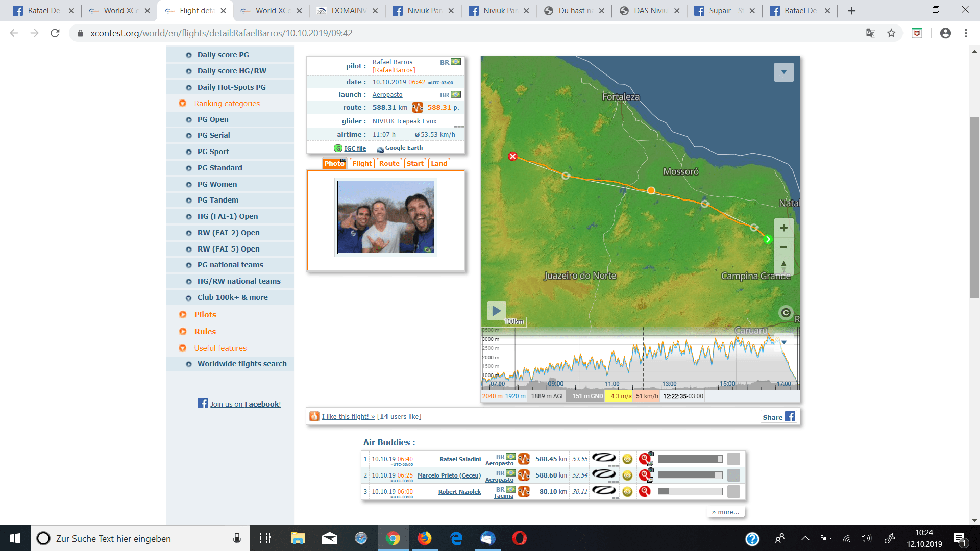
Task: Expand the Ranking categories section
Action: coord(227,104)
